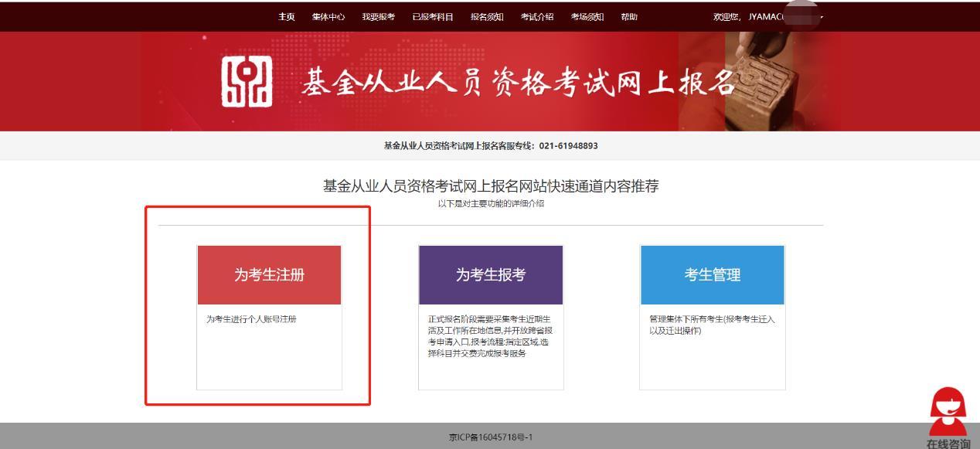Click the 为考生进行个人账号注册 description text
This screenshot has width=980, height=449.
click(x=251, y=319)
